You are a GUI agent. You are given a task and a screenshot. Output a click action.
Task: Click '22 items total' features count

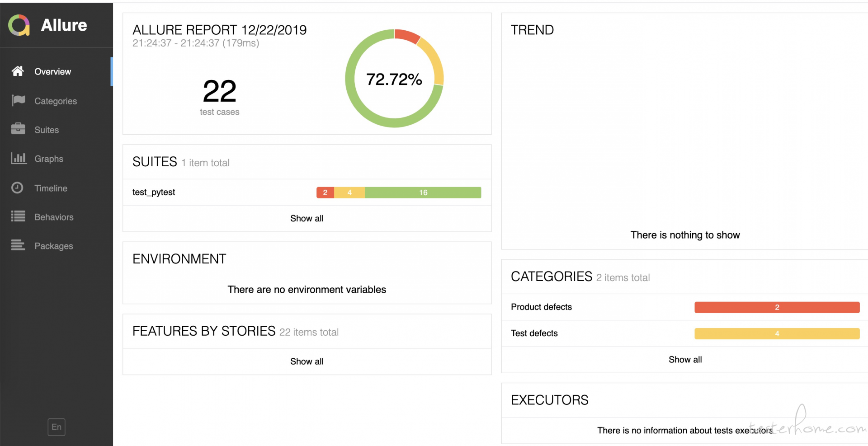(x=309, y=332)
